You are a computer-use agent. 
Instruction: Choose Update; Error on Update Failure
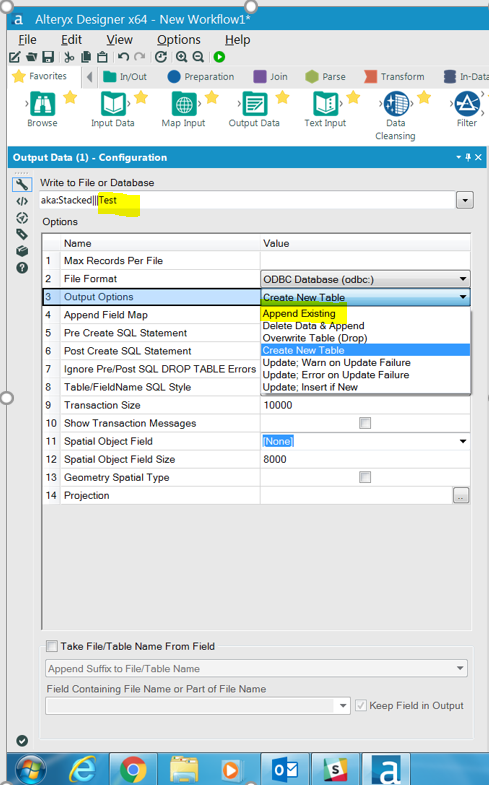(x=336, y=374)
